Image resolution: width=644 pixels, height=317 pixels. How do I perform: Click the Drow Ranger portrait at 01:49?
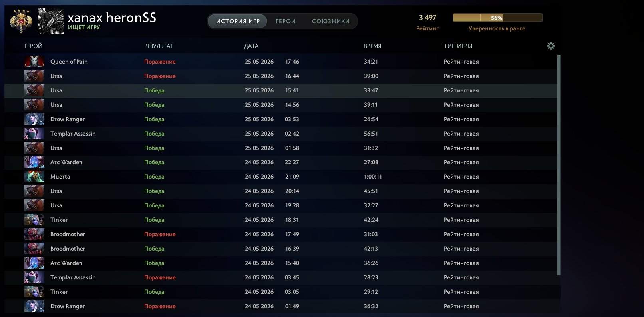pos(34,306)
